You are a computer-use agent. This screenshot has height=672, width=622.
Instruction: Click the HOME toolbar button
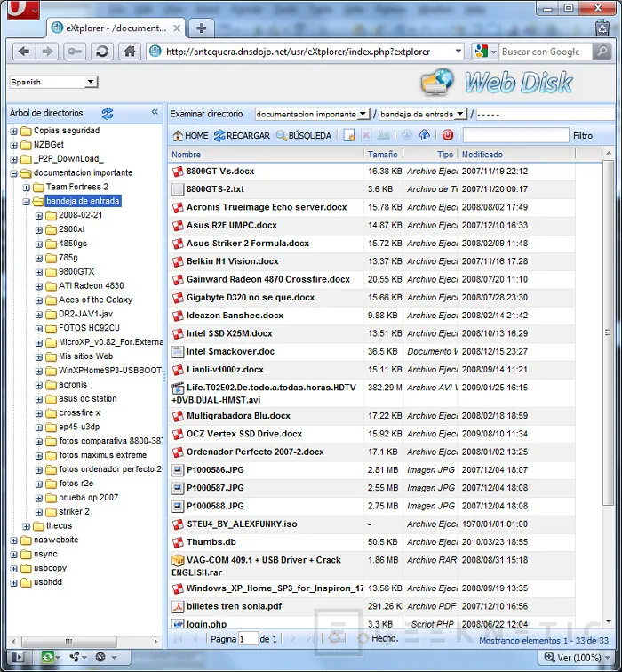pos(191,135)
